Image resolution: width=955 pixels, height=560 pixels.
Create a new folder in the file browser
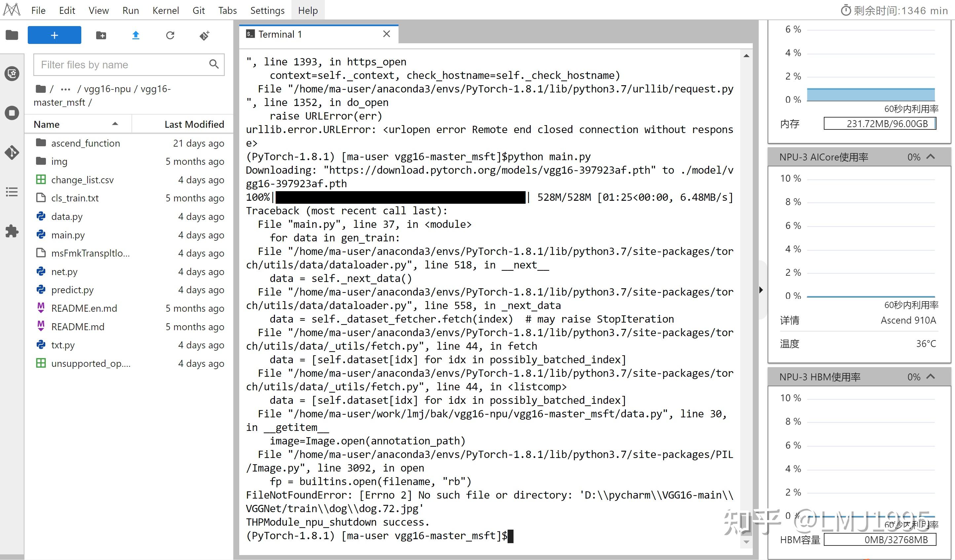point(101,35)
